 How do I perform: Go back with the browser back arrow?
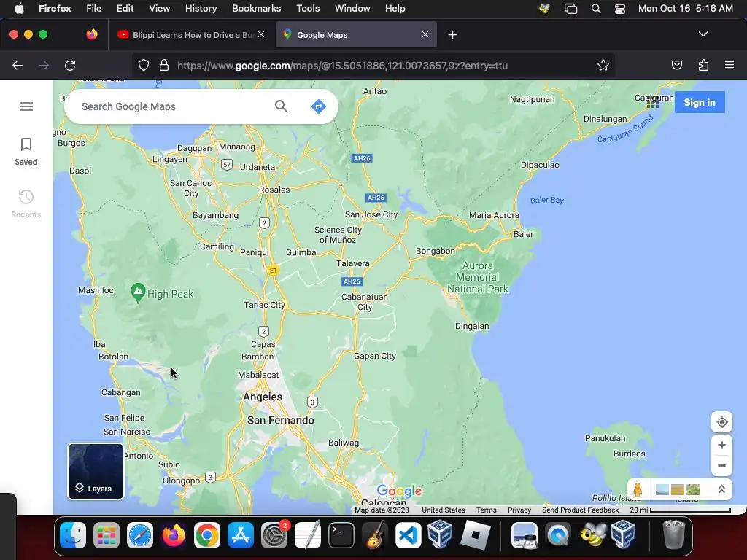pyautogui.click(x=18, y=65)
